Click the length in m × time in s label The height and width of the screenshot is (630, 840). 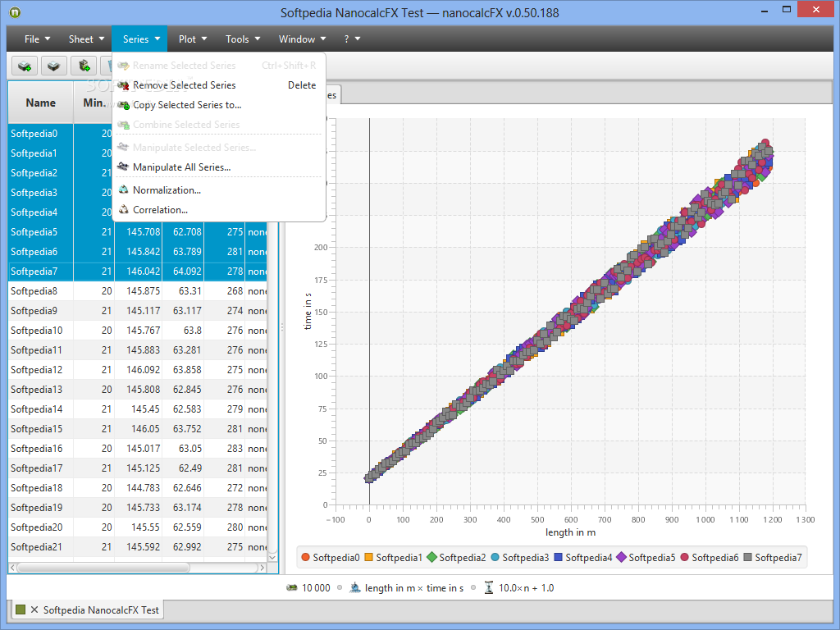414,588
